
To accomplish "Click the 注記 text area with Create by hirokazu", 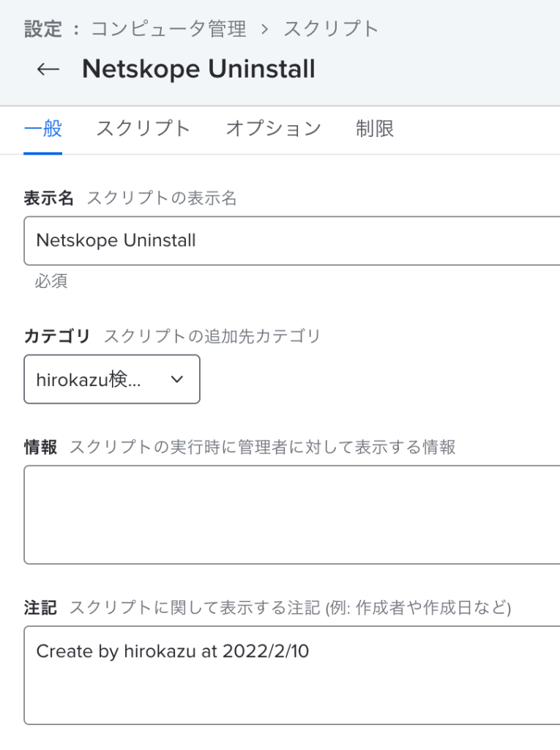I will [x=292, y=675].
